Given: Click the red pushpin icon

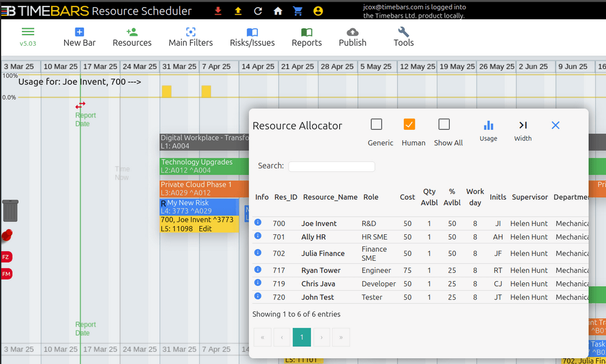Looking at the screenshot, I should click(x=7, y=235).
